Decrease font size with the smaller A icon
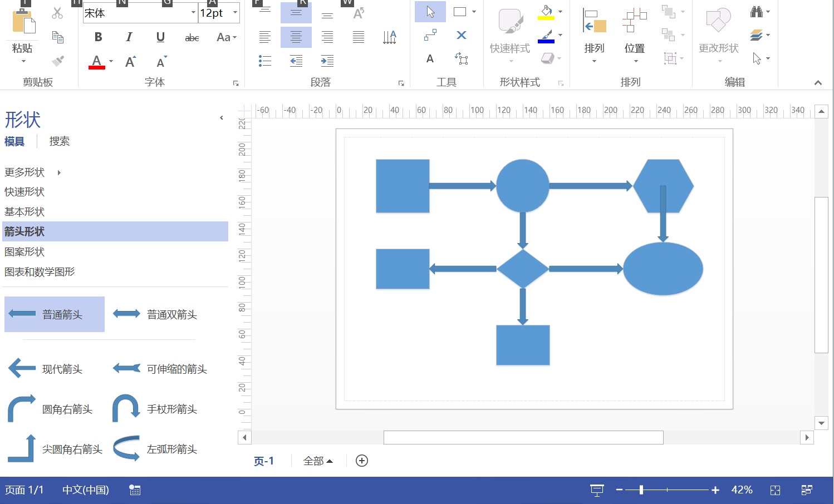Image resolution: width=834 pixels, height=504 pixels. click(x=161, y=61)
